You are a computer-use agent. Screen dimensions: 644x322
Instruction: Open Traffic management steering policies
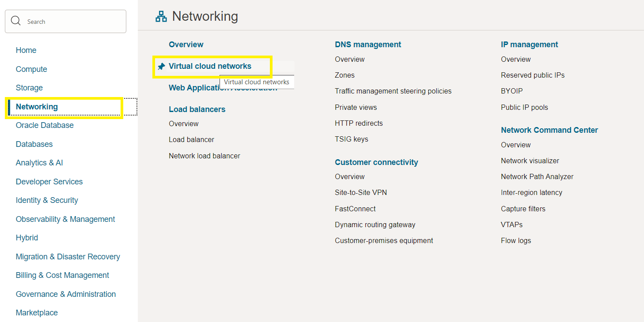[393, 91]
